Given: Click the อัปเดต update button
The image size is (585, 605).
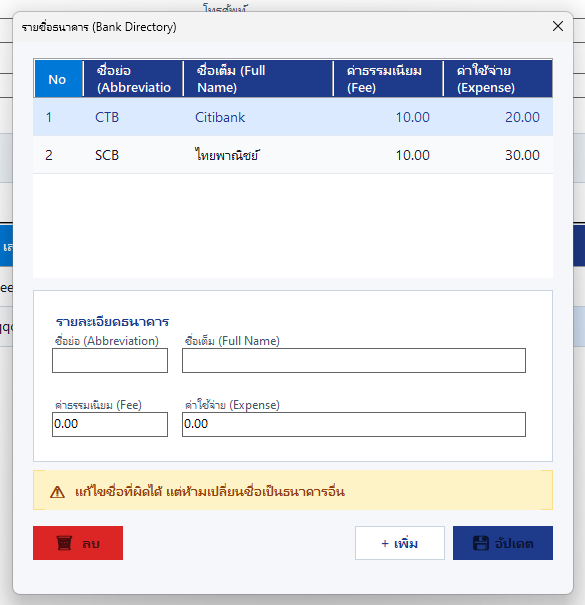Looking at the screenshot, I should (x=503, y=543).
